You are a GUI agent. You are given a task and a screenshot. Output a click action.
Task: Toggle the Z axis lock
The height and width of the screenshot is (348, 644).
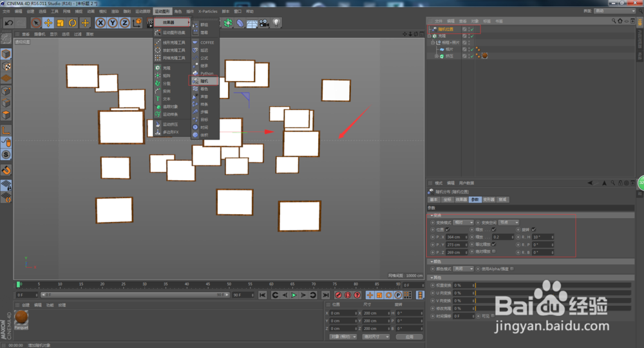125,23
